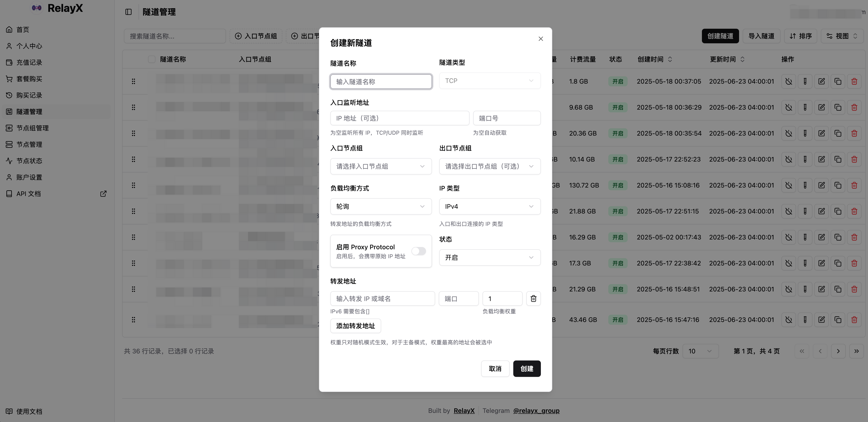This screenshot has width=868, height=422.
Task: Click the disable icon in the fourth tunnel row
Action: coord(788,160)
